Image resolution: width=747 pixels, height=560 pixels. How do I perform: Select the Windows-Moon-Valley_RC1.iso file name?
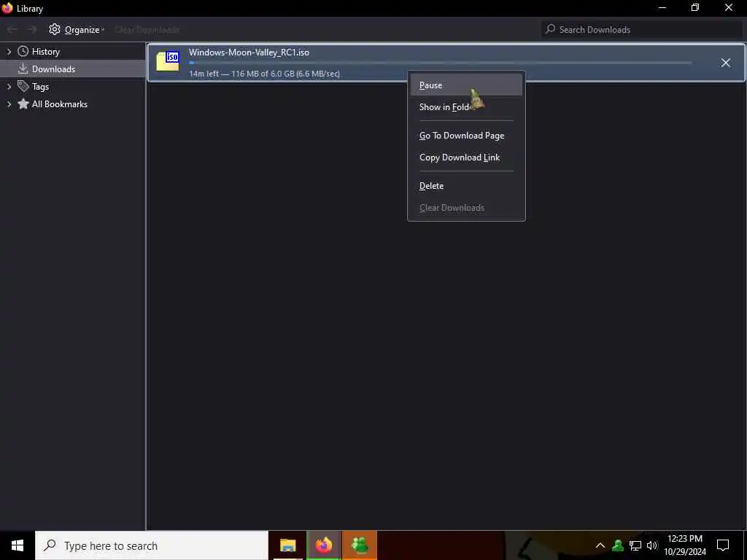click(x=249, y=52)
